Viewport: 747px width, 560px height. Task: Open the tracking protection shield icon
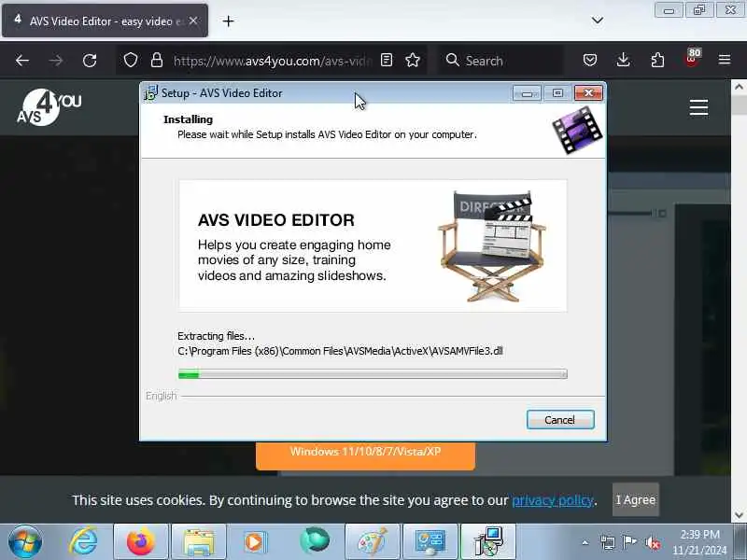click(131, 61)
